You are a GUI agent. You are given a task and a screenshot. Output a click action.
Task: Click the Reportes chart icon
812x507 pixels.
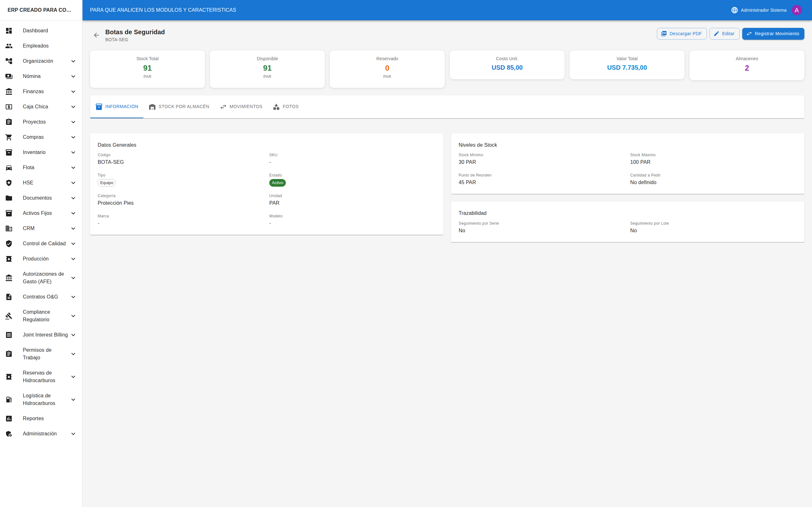tap(9, 419)
